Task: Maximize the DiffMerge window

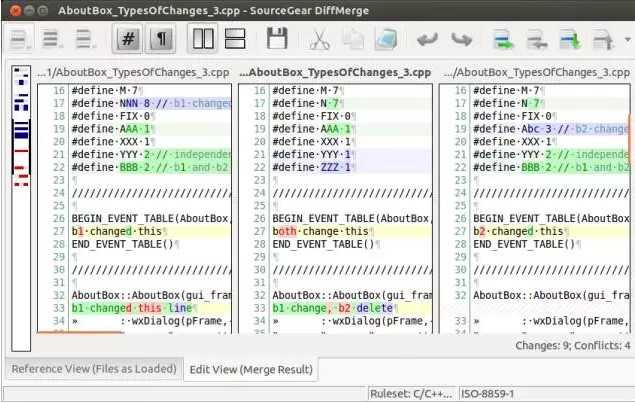Action: (x=43, y=11)
